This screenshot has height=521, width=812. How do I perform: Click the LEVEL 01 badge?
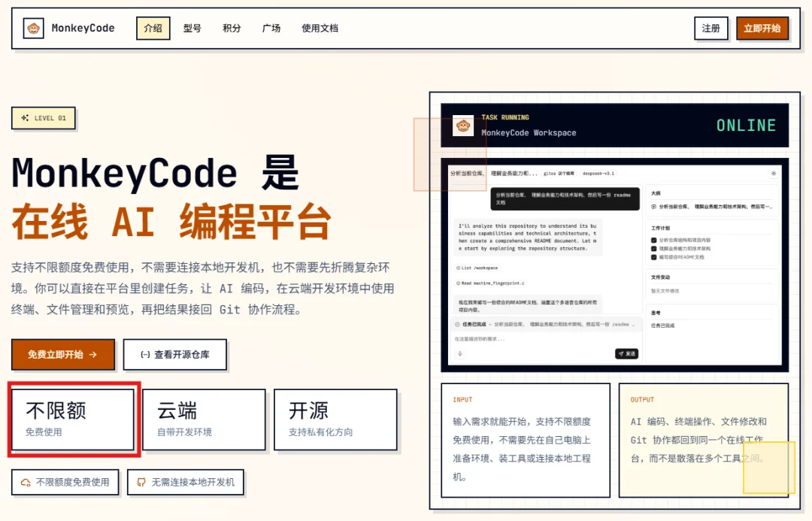(44, 118)
